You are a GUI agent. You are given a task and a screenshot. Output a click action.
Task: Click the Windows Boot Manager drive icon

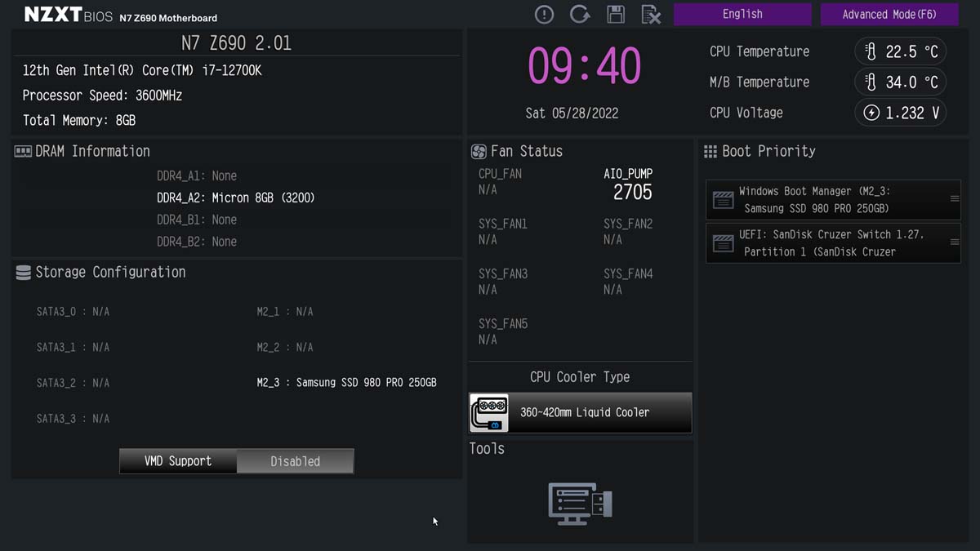coord(723,200)
